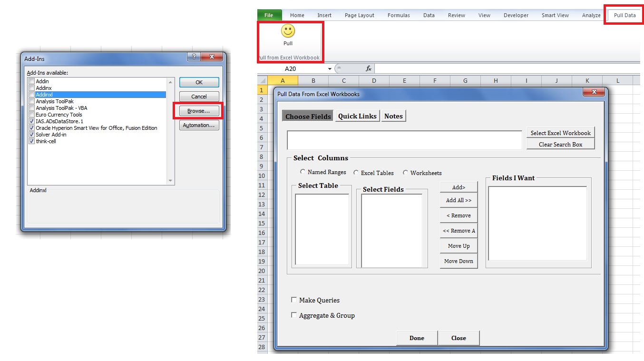Click Select Excel Workbook button
The width and height of the screenshot is (644, 361).
click(x=561, y=133)
